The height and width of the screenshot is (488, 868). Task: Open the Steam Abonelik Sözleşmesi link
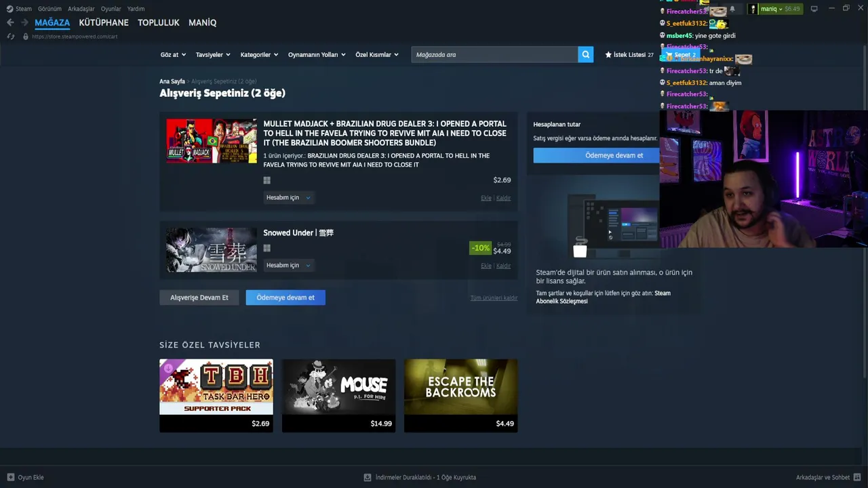pyautogui.click(x=604, y=297)
